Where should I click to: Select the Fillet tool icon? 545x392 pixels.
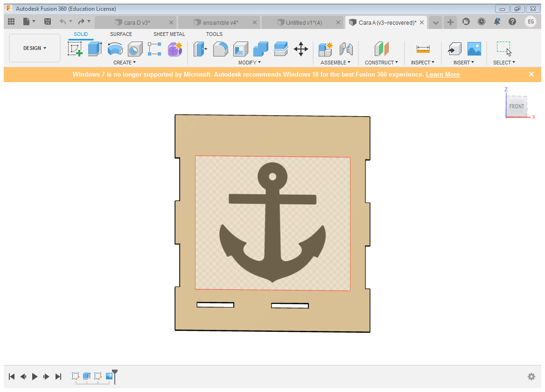click(220, 49)
